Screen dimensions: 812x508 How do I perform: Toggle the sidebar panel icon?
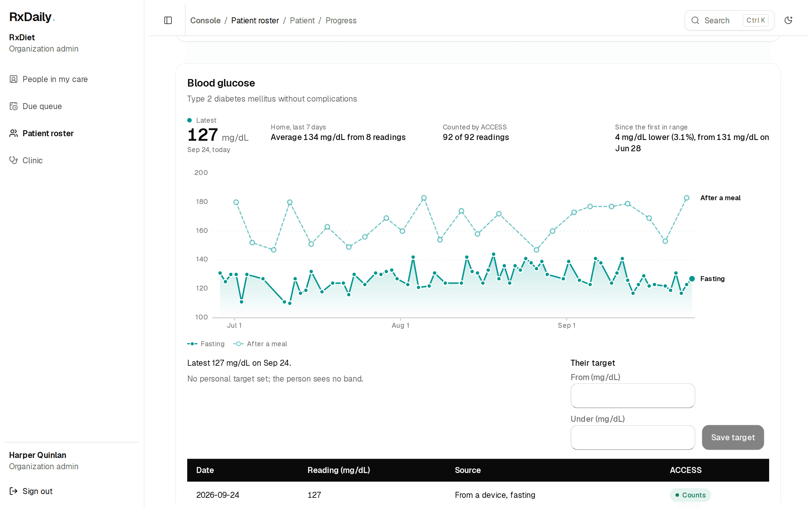tap(168, 20)
